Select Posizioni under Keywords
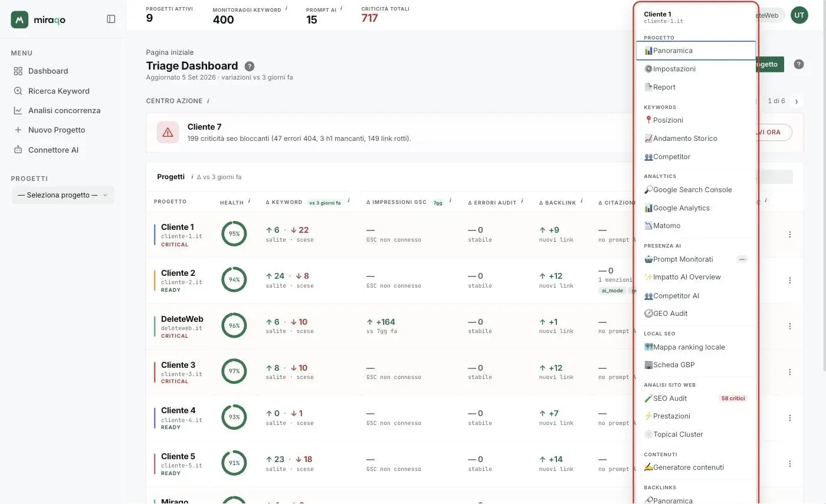Image resolution: width=826 pixels, height=504 pixels. tap(696, 120)
